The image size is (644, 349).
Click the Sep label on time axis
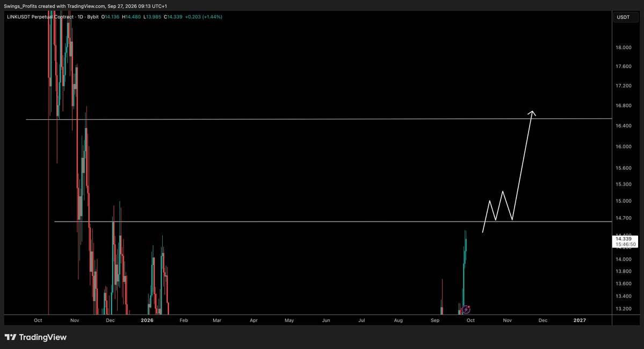coord(435,320)
